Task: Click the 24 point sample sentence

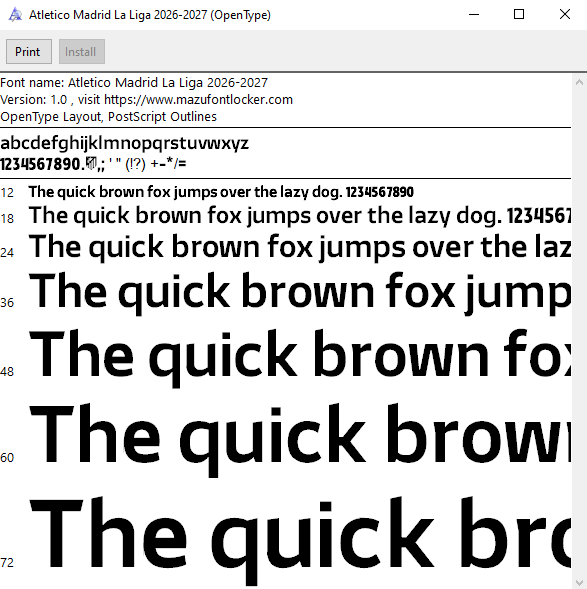Action: (x=300, y=247)
